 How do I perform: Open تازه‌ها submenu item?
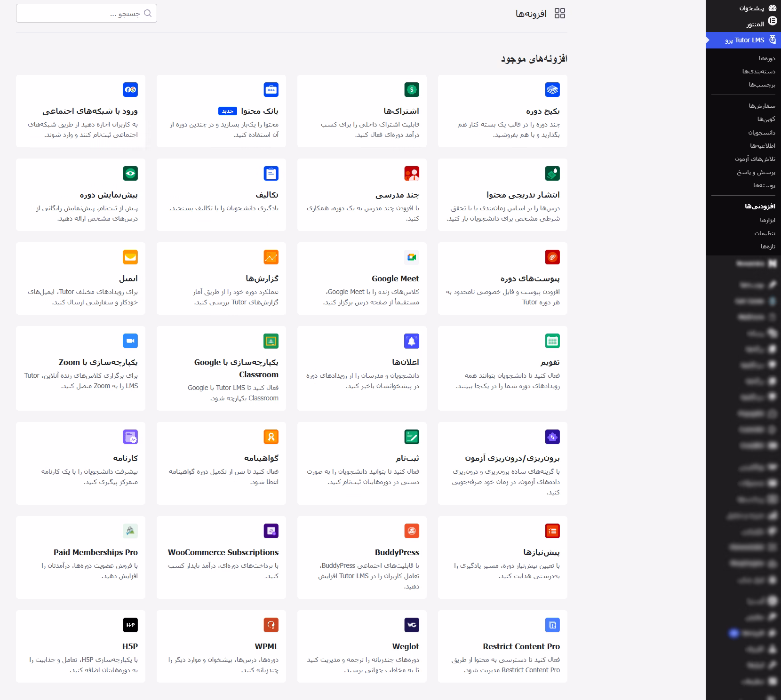[x=768, y=246]
